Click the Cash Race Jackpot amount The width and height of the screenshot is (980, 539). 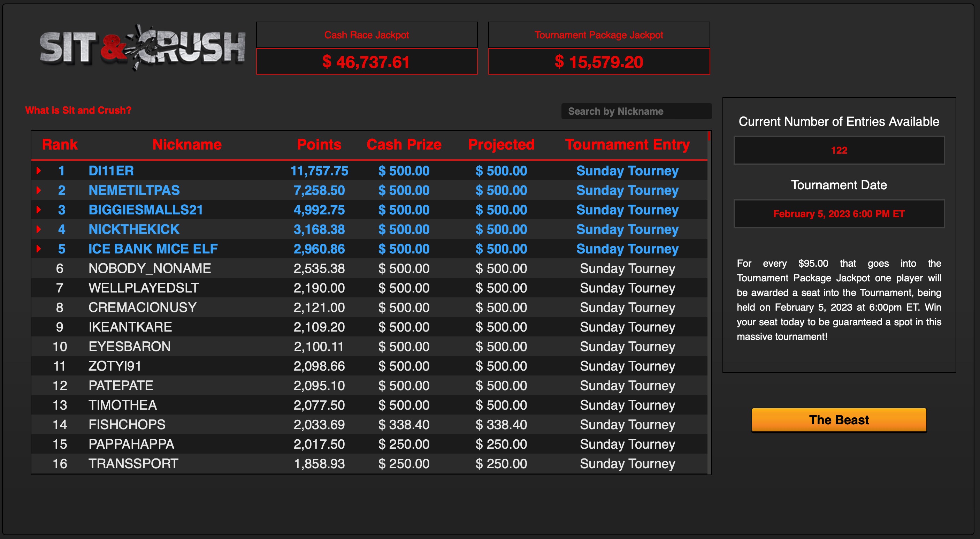(x=366, y=62)
